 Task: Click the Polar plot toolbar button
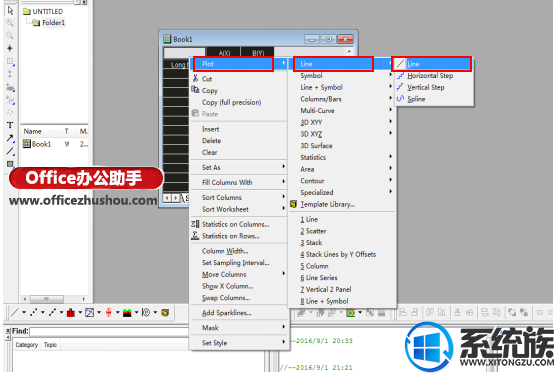(x=146, y=312)
